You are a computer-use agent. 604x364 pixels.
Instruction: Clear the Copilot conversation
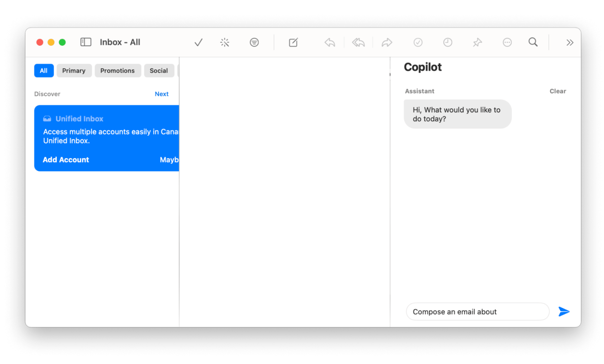(x=558, y=91)
